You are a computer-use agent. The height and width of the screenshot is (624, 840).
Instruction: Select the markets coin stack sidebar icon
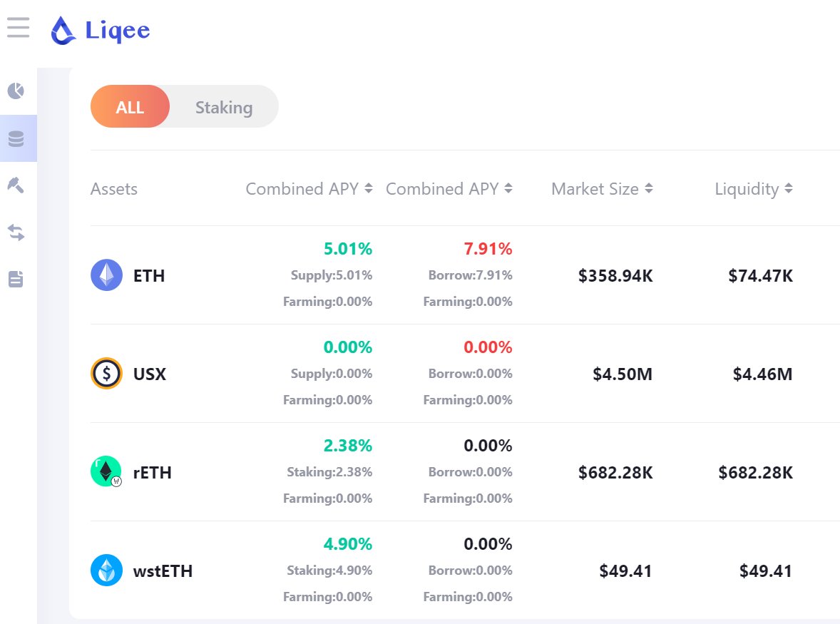pyautogui.click(x=16, y=139)
